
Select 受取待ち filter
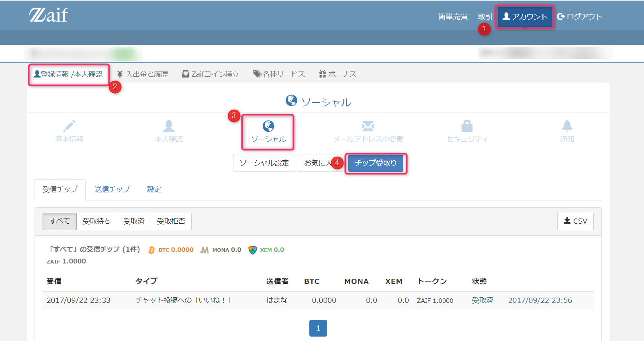(97, 221)
